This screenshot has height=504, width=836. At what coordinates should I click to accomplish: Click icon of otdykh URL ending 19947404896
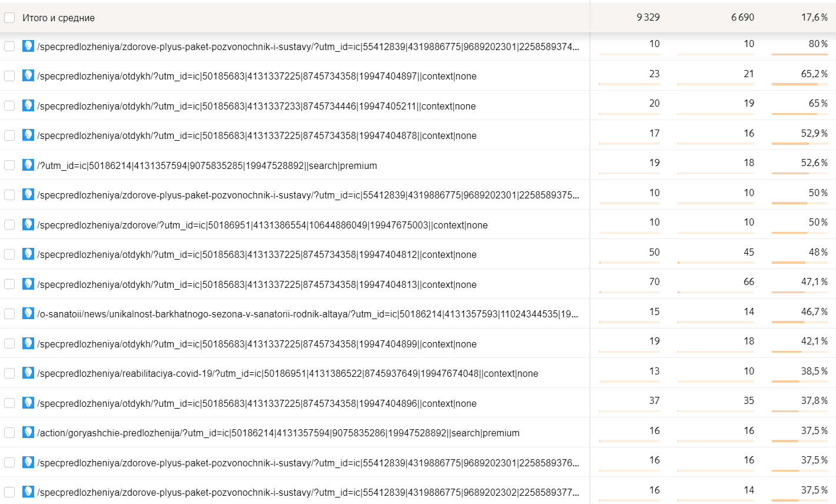click(28, 403)
